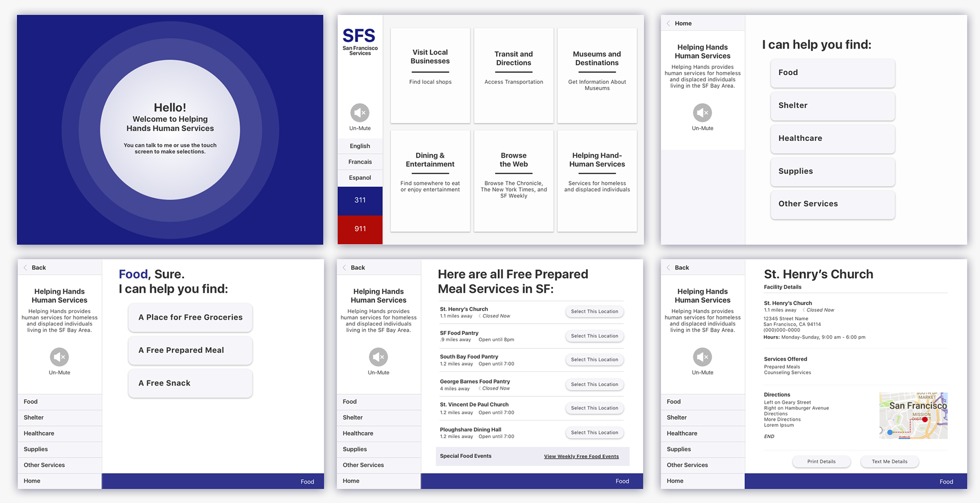
Task: Toggle Un-Mute icon on 'I can help you find' screen
Action: (702, 113)
